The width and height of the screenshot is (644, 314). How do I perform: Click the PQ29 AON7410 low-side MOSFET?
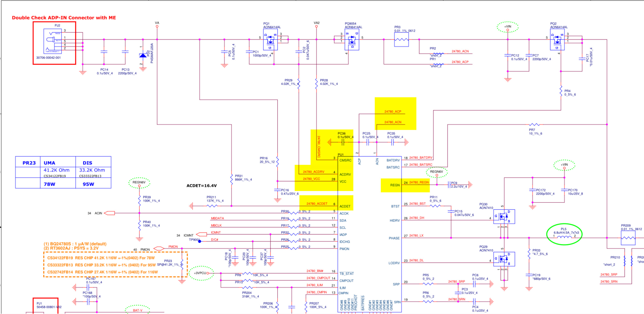click(504, 259)
